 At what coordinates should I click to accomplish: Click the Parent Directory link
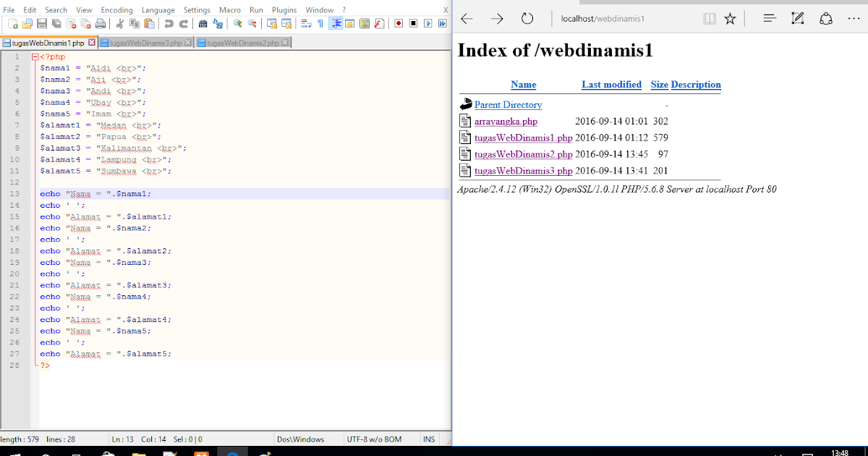click(509, 104)
